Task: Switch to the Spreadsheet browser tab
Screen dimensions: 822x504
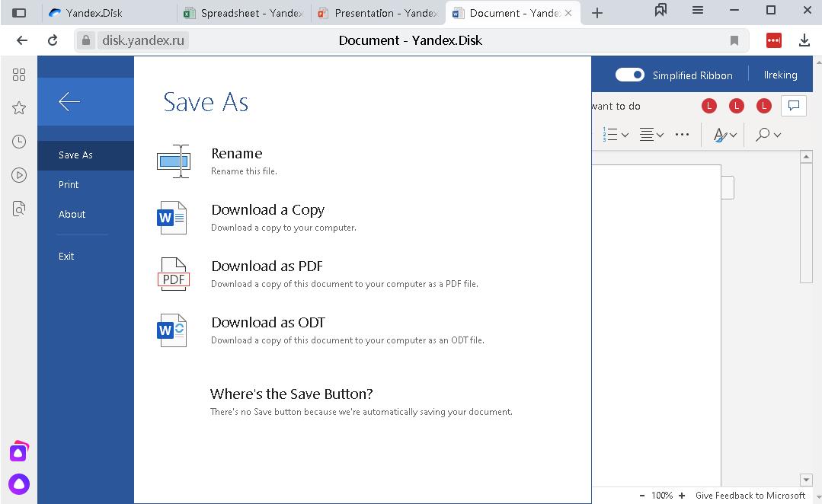Action: coord(245,13)
